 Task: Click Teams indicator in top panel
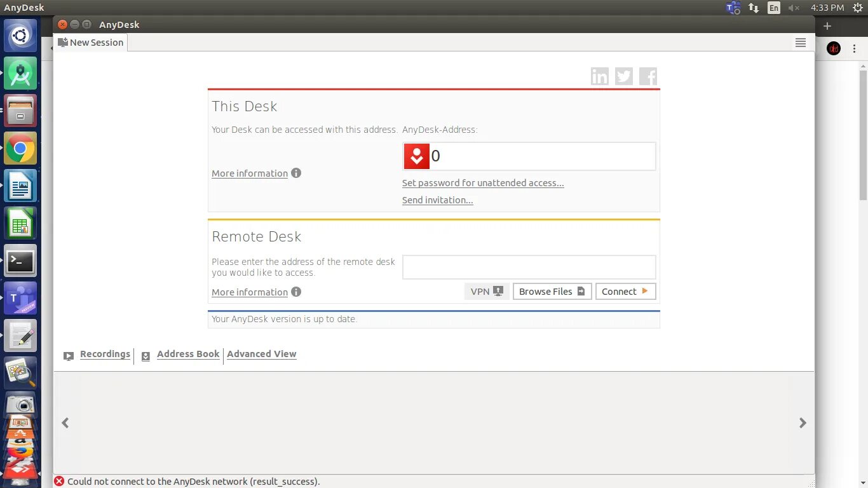tap(733, 8)
